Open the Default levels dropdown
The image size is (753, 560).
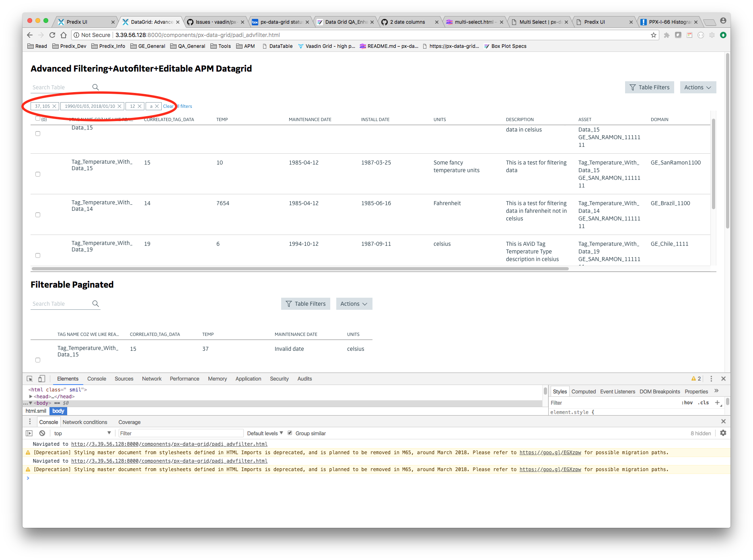click(265, 433)
